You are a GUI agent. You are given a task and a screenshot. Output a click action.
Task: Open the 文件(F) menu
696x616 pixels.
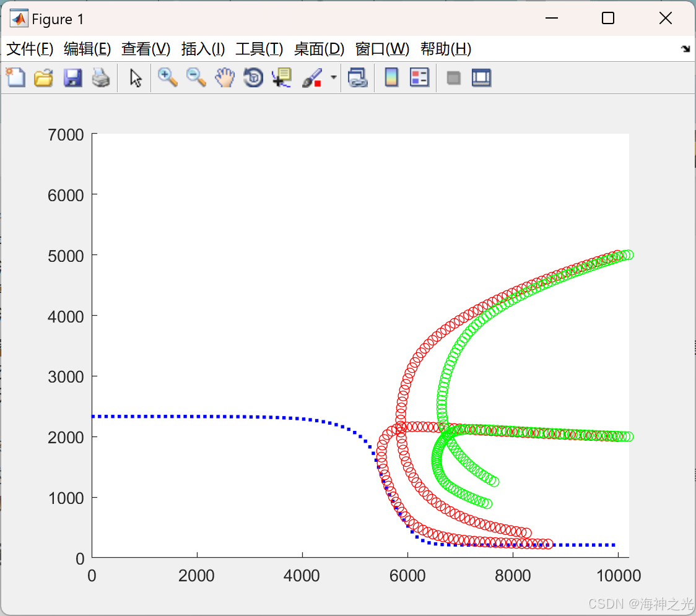tap(30, 49)
